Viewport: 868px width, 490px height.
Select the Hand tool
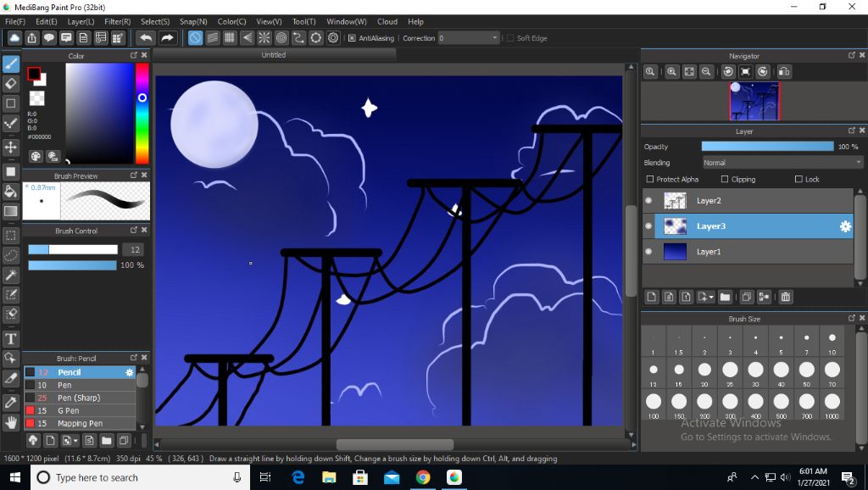11,422
